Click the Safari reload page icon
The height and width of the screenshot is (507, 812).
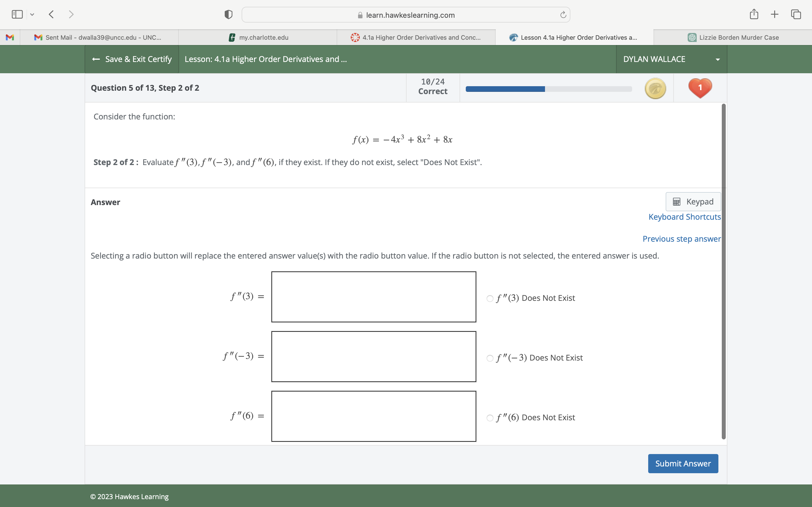point(562,14)
